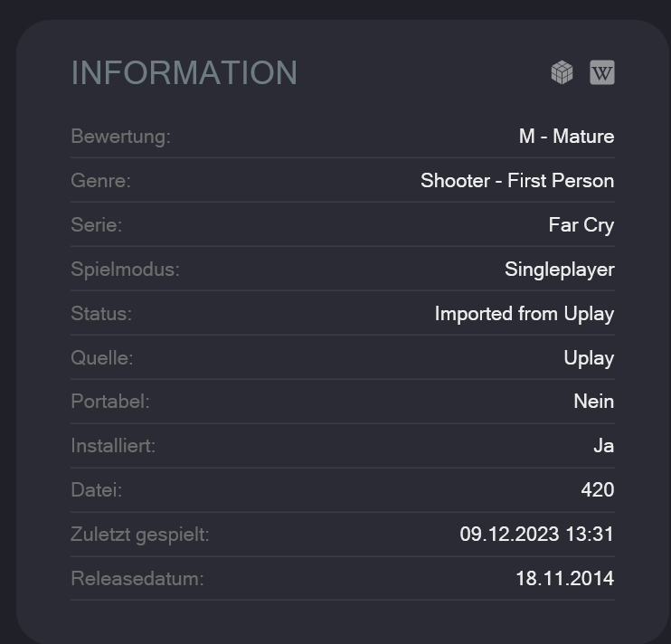Click the Zuletzt gespielt label
671x644 pixels.
point(140,535)
